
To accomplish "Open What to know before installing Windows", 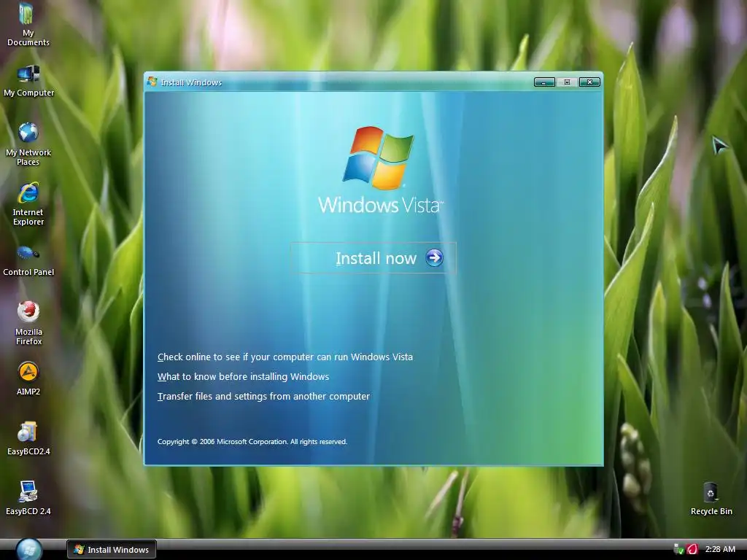I will click(243, 377).
